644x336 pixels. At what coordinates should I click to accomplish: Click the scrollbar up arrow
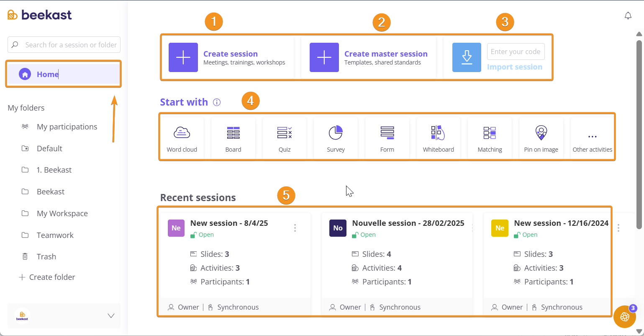point(639,34)
